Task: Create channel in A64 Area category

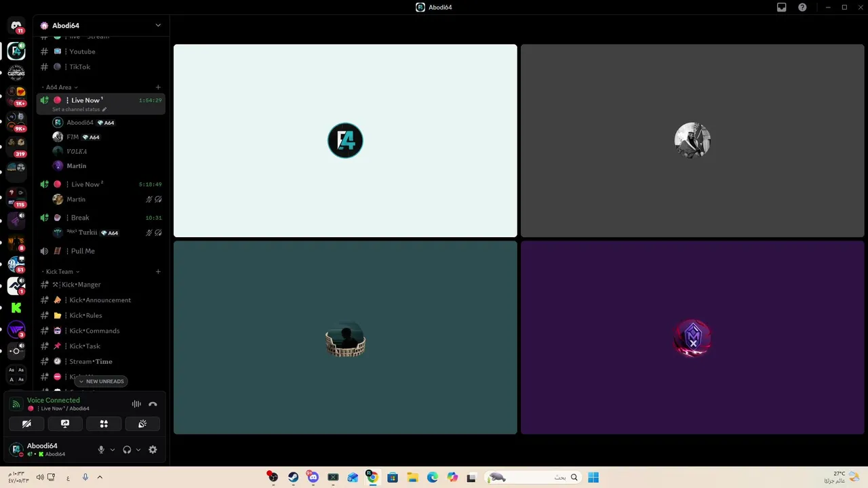Action: click(158, 87)
